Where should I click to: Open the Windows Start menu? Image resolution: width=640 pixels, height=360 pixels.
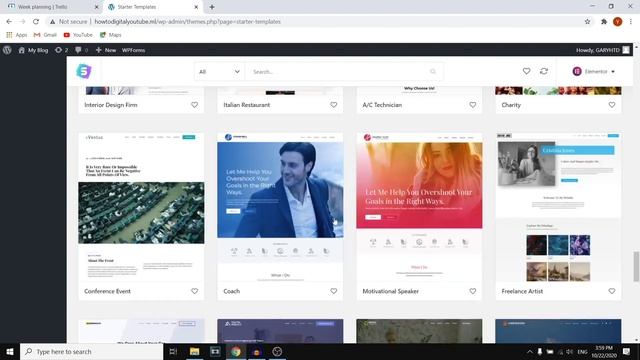(10, 351)
